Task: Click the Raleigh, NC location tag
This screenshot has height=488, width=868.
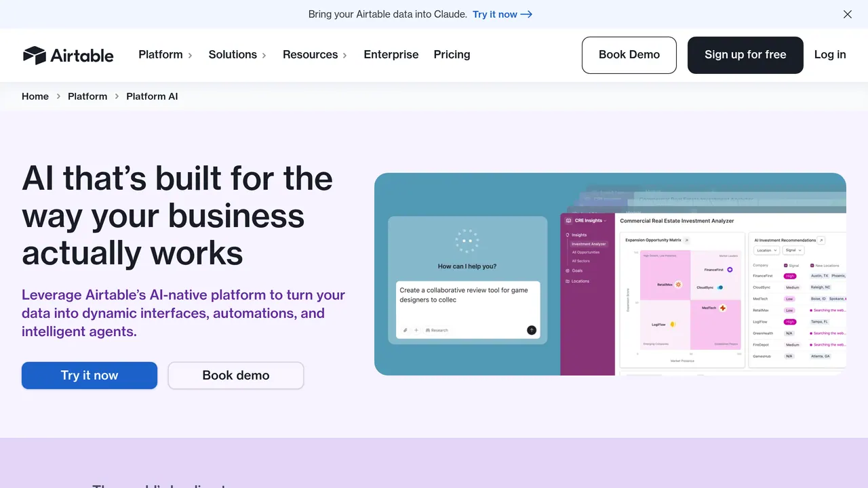Action: 821,287
